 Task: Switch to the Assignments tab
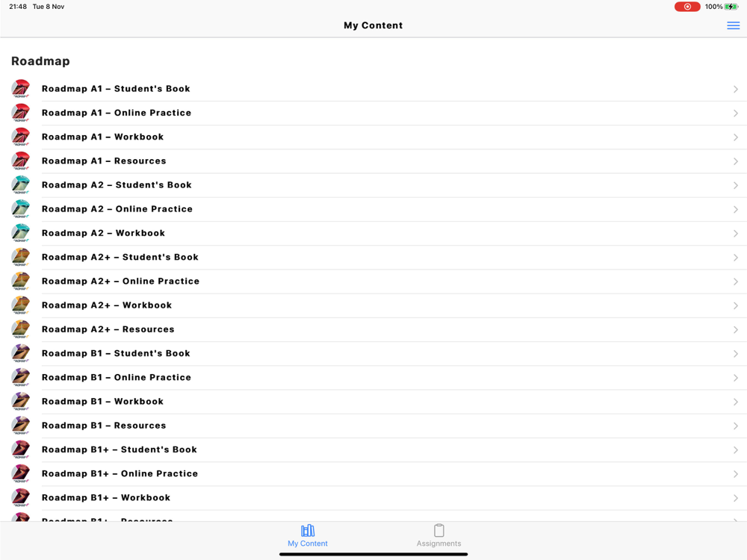click(438, 535)
